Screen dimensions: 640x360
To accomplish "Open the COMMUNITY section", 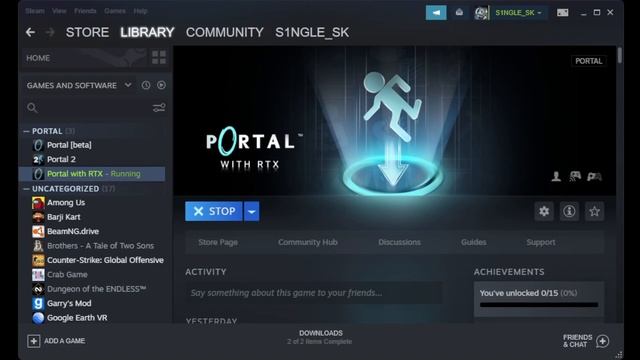I will click(x=224, y=32).
